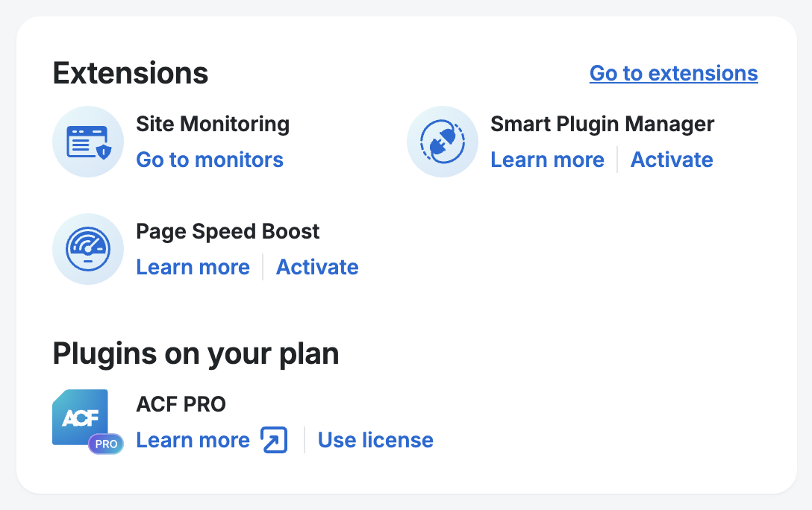Screen dimensions: 812x510
Task: Click the Smart Plugin Manager title
Action: pyautogui.click(x=602, y=124)
